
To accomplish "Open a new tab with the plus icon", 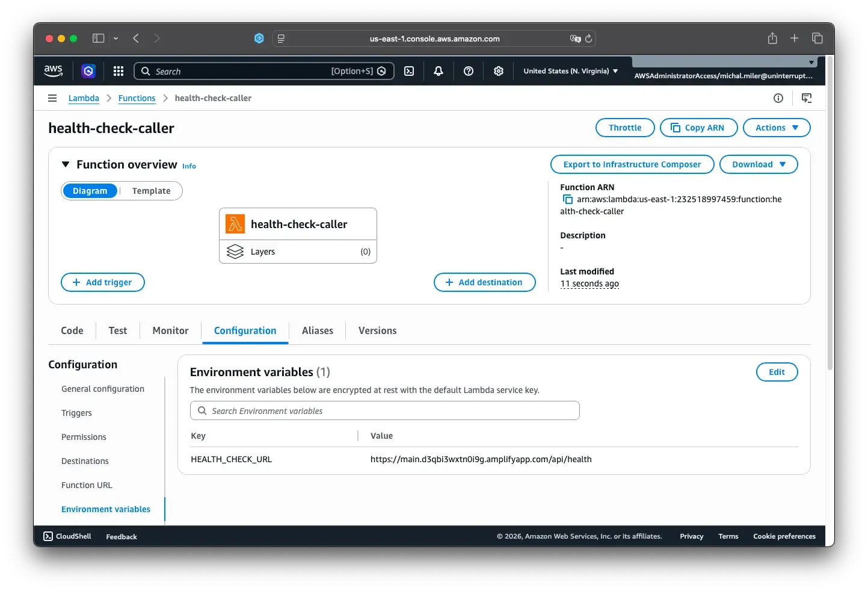I will (x=795, y=39).
